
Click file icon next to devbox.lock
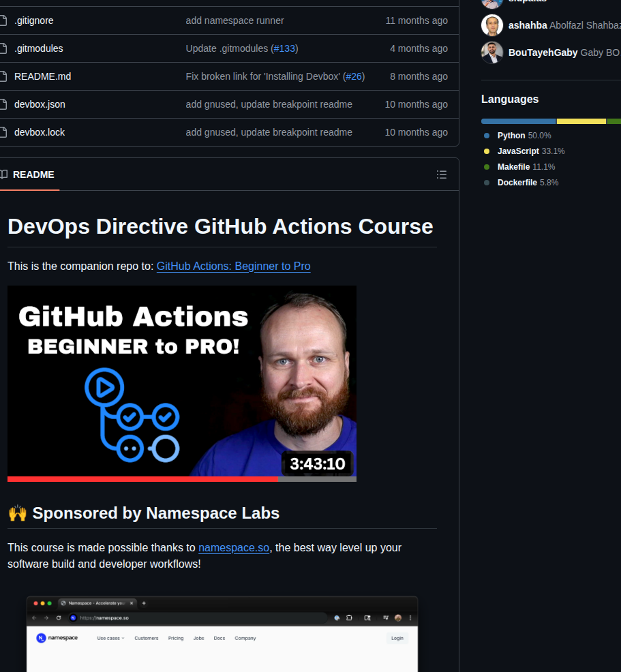point(3,132)
